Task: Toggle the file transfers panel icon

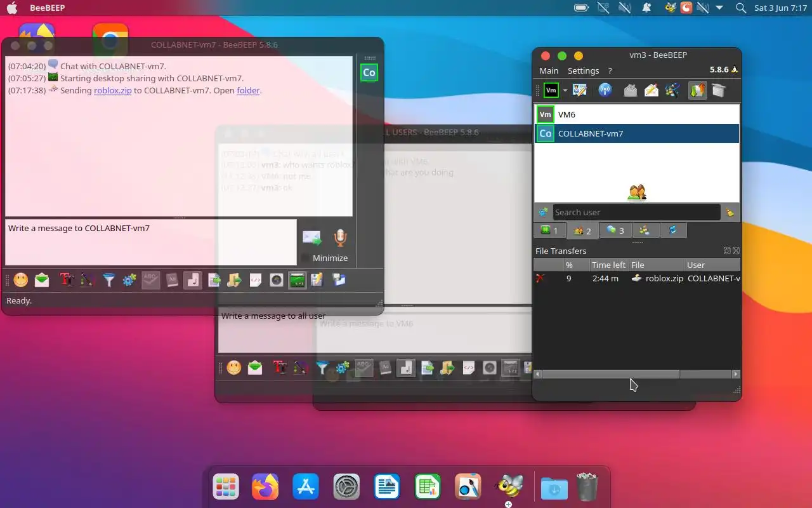Action: pos(697,90)
